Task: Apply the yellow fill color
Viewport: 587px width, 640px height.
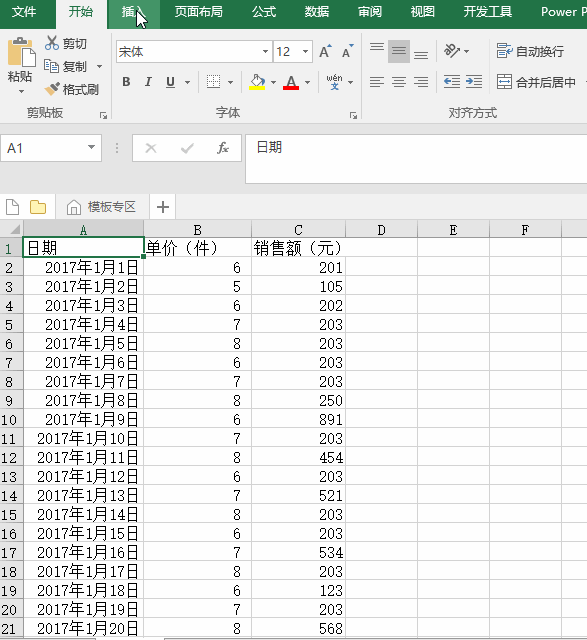Action: [x=257, y=82]
